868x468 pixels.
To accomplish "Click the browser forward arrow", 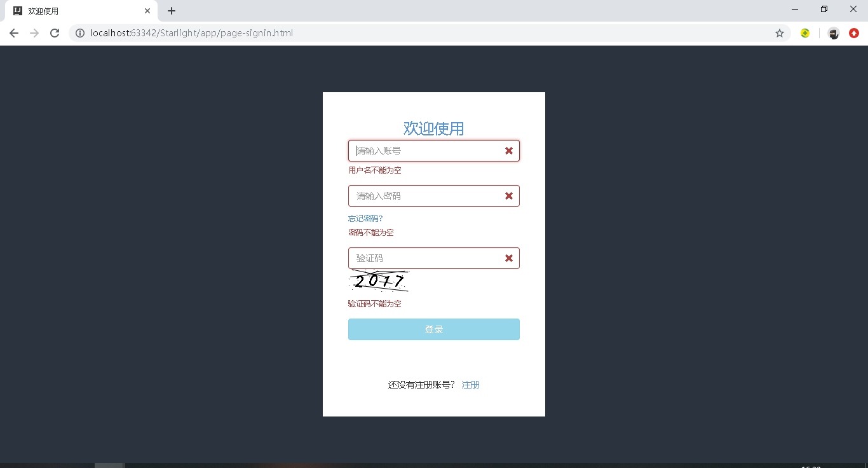I will 34,33.
